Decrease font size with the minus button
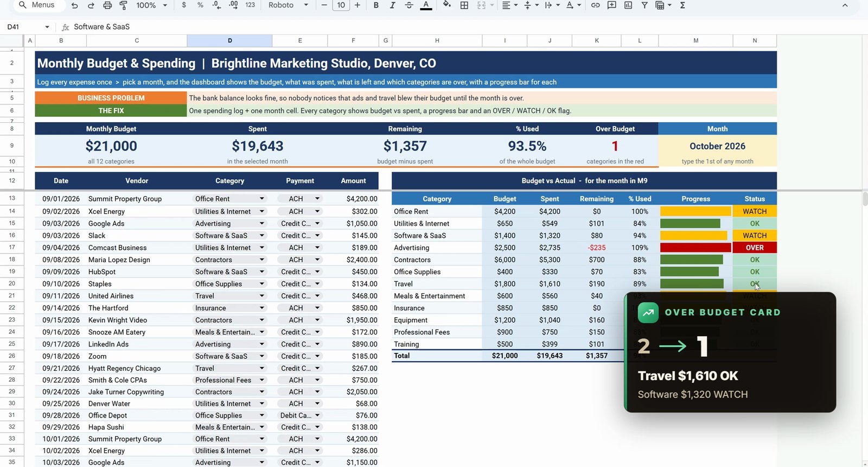 tap(324, 5)
